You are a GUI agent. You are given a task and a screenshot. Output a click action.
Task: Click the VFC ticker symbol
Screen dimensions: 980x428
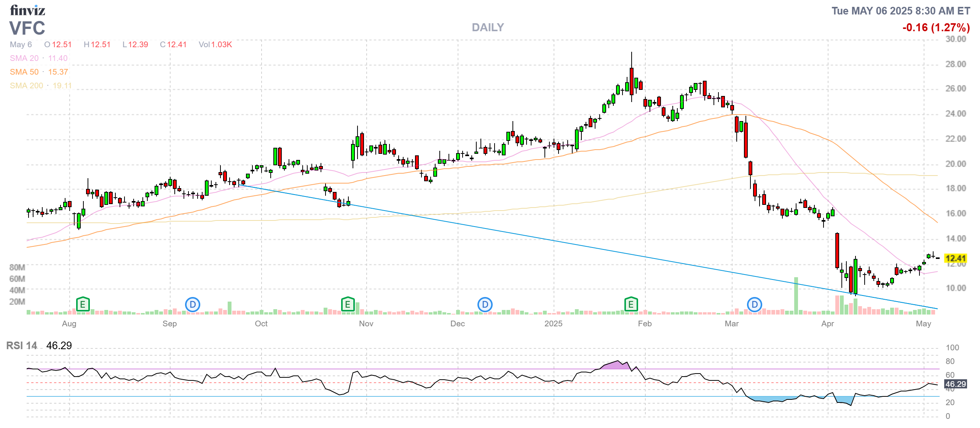[x=27, y=28]
